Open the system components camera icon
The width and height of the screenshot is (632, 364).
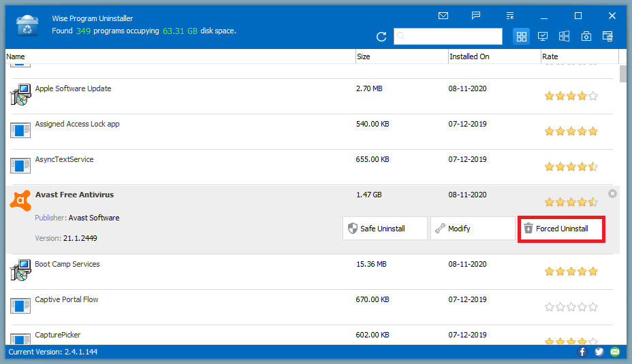(x=586, y=37)
